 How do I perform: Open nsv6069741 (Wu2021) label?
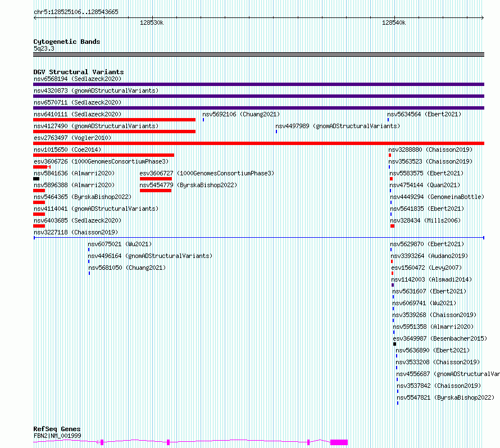pyautogui.click(x=424, y=303)
